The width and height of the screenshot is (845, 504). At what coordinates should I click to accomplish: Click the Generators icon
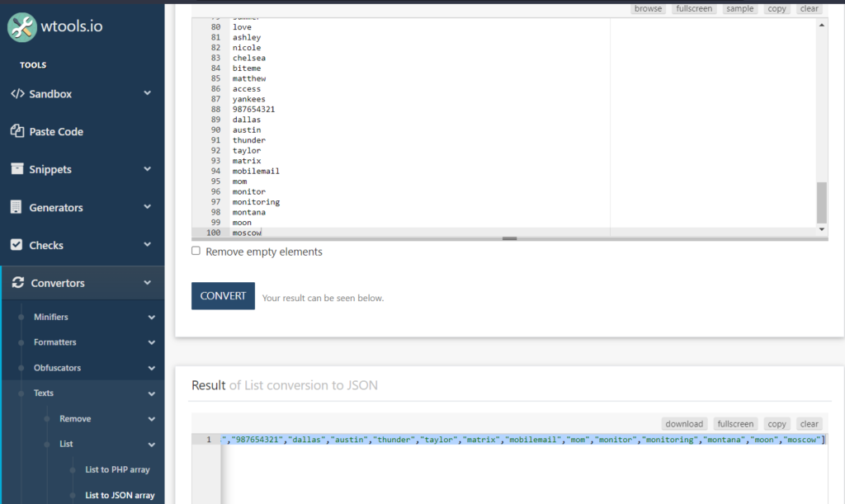(17, 207)
